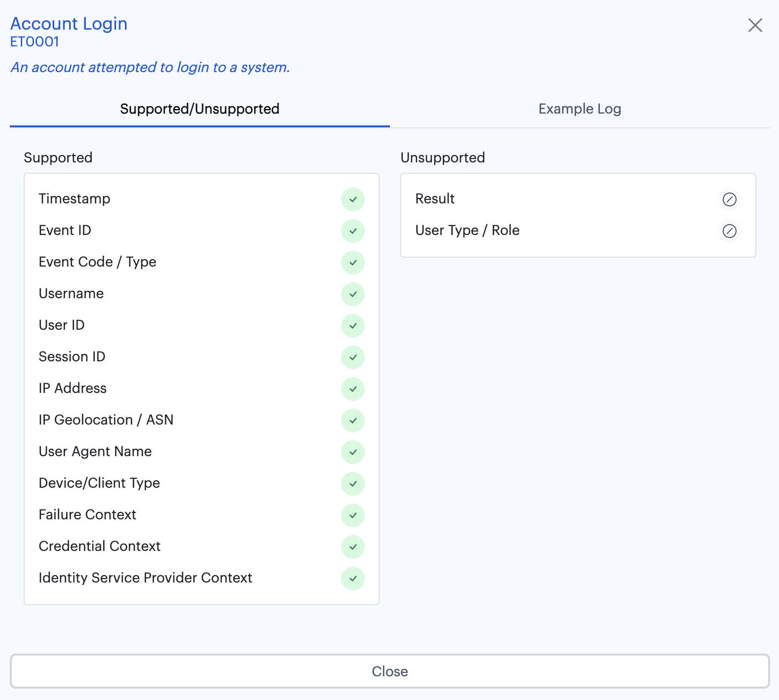The height and width of the screenshot is (700, 779).
Task: Select the Result text in Unsupported list
Action: pos(435,198)
